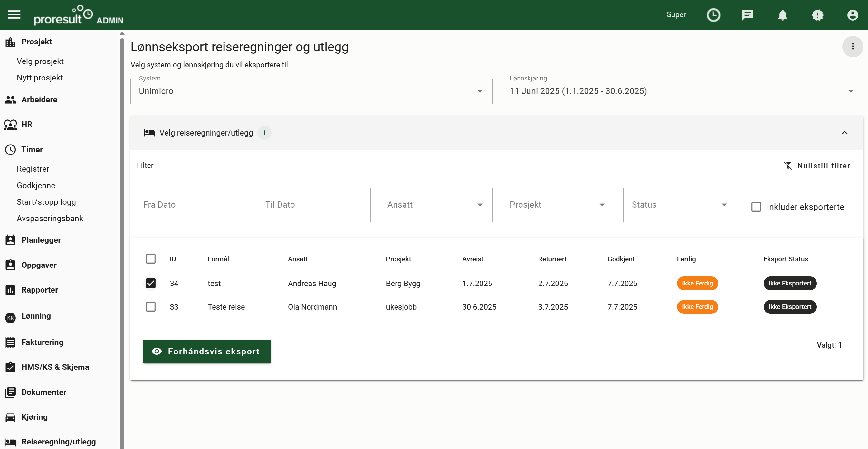The width and height of the screenshot is (868, 449).
Task: Open the hamburger navigation menu
Action: click(14, 14)
